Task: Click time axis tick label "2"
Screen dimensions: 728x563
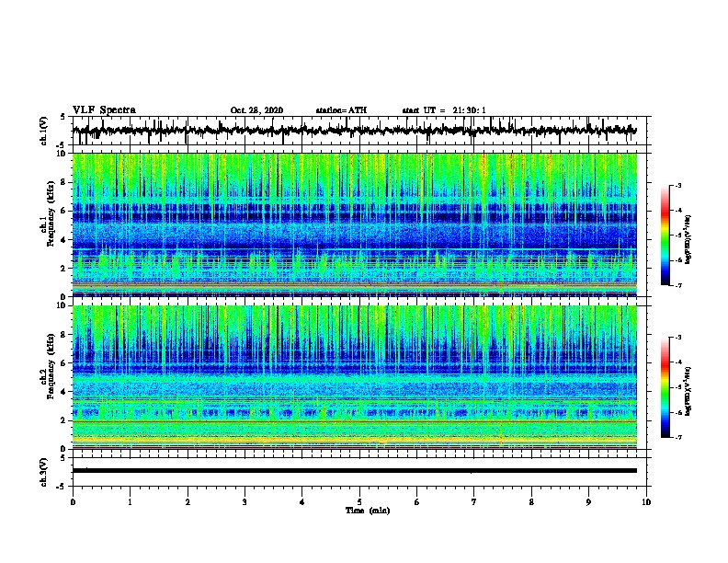Action: click(x=188, y=502)
